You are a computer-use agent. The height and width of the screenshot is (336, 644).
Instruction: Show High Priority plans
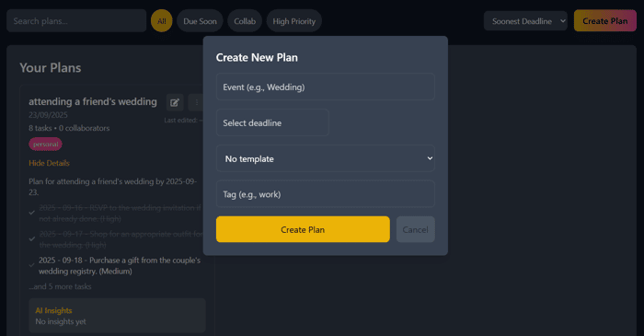pos(294,21)
